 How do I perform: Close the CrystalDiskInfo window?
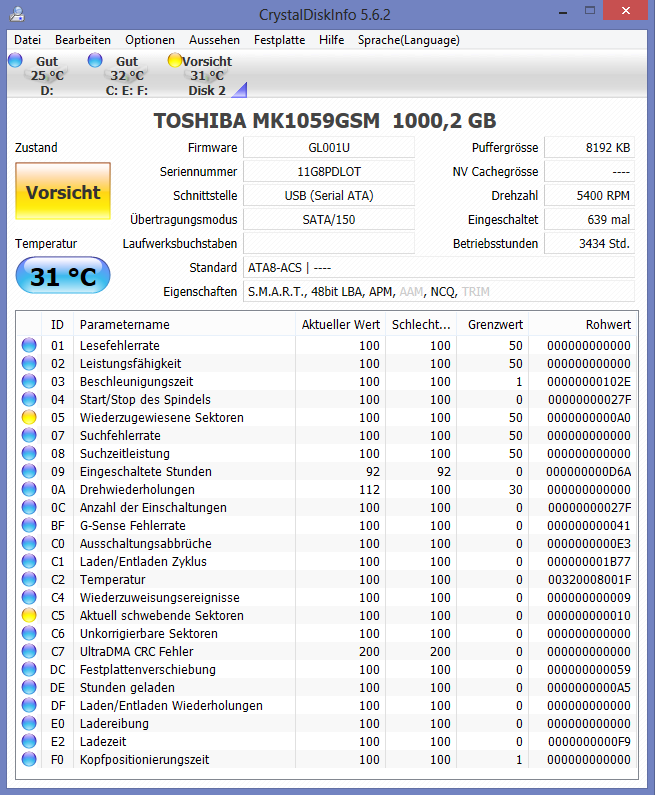626,11
